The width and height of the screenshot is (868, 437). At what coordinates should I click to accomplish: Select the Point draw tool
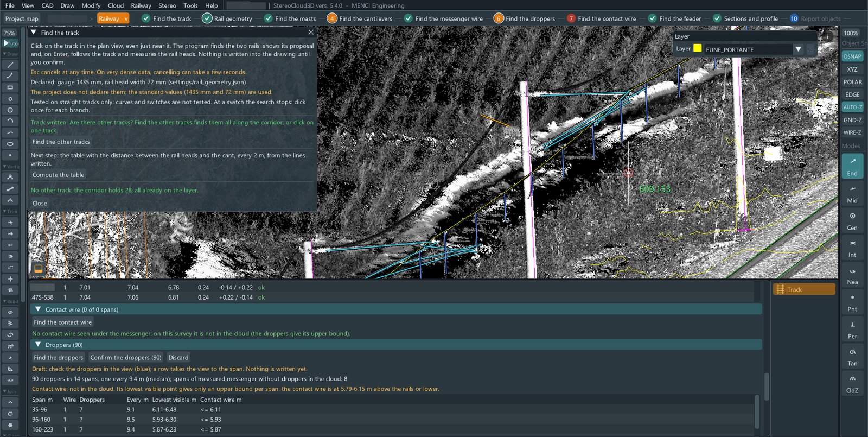tap(10, 155)
